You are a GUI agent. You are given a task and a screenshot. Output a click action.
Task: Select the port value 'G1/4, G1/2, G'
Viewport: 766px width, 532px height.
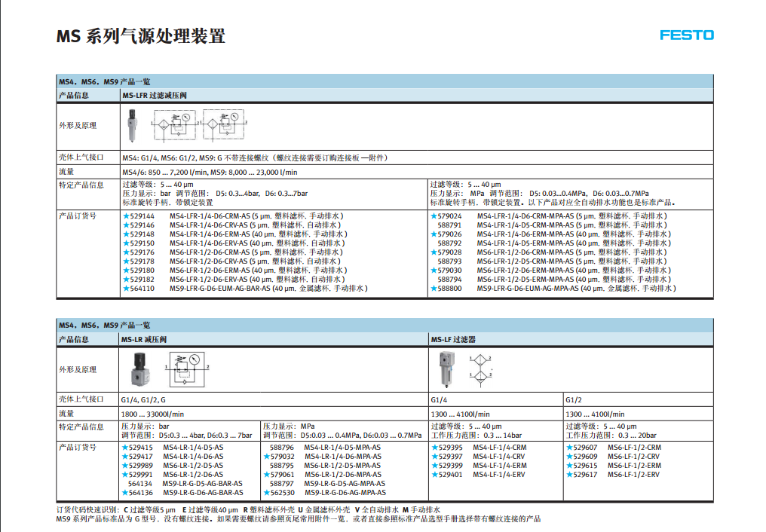pyautogui.click(x=143, y=400)
